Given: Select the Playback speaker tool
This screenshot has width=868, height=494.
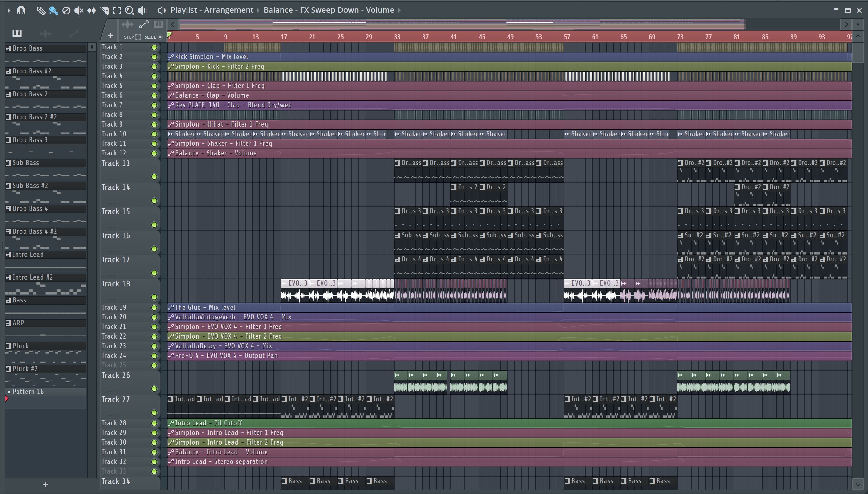Looking at the screenshot, I should pos(142,11).
